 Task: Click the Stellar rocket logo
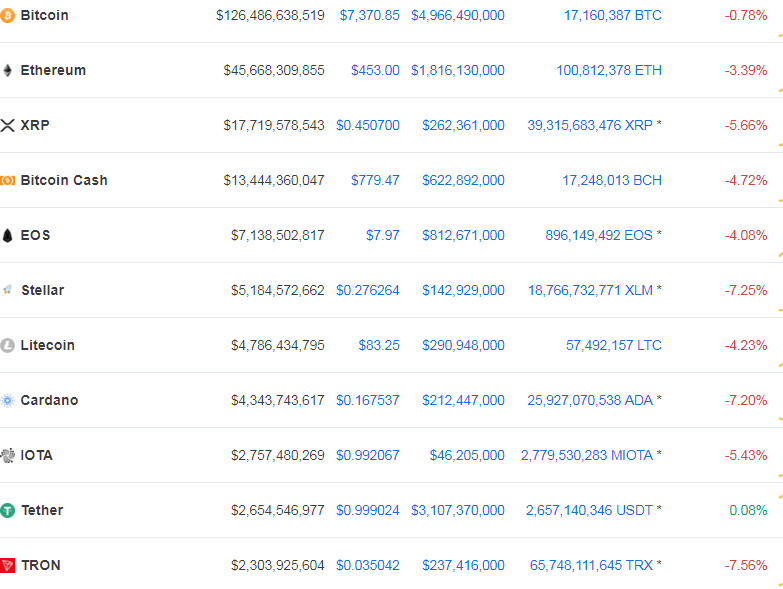coord(7,290)
